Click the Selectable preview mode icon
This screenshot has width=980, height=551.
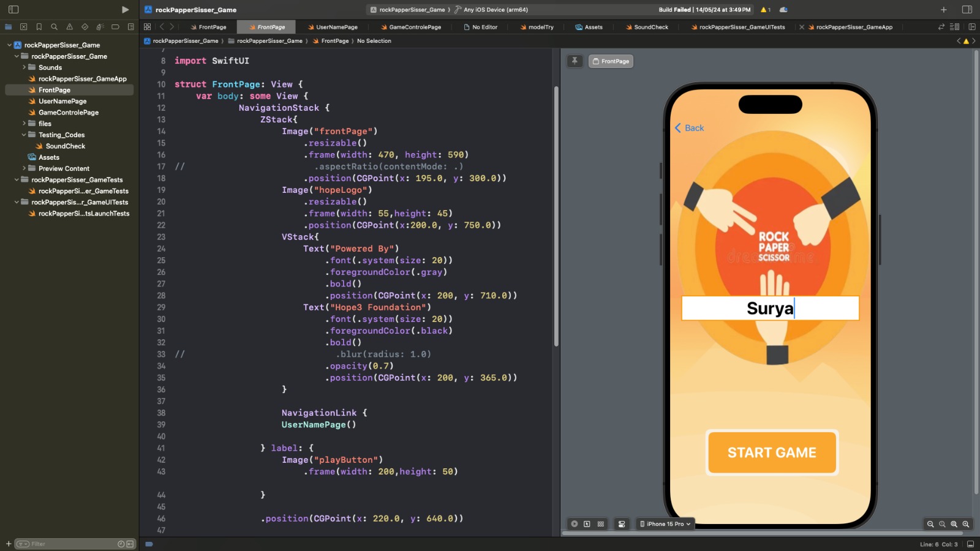coord(587,524)
